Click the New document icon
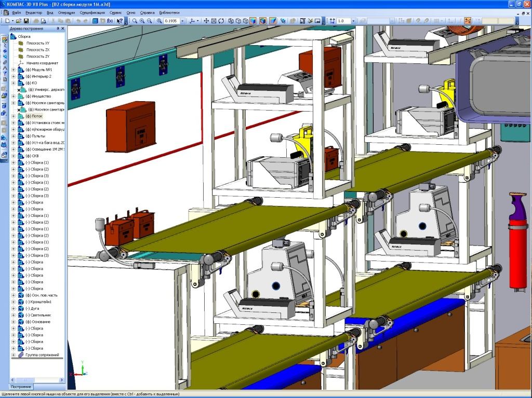532x398 pixels. [x=5, y=21]
